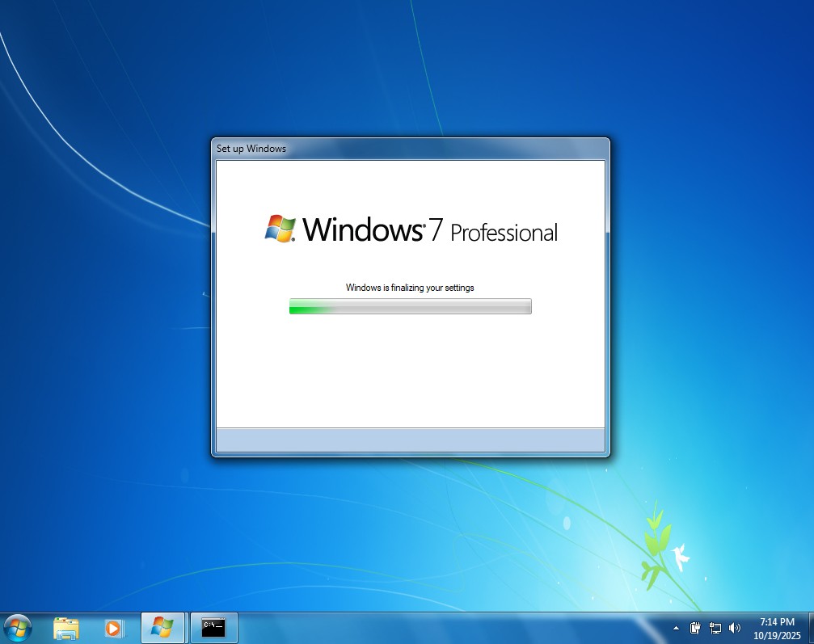
Task: Click the 'Windows is finalizing your settings' label
Action: click(410, 288)
